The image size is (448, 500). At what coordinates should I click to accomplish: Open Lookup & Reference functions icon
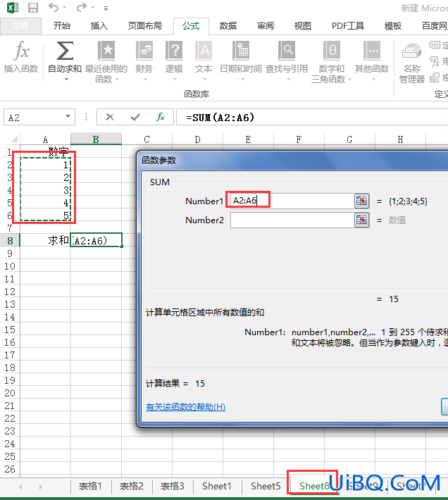[x=286, y=51]
